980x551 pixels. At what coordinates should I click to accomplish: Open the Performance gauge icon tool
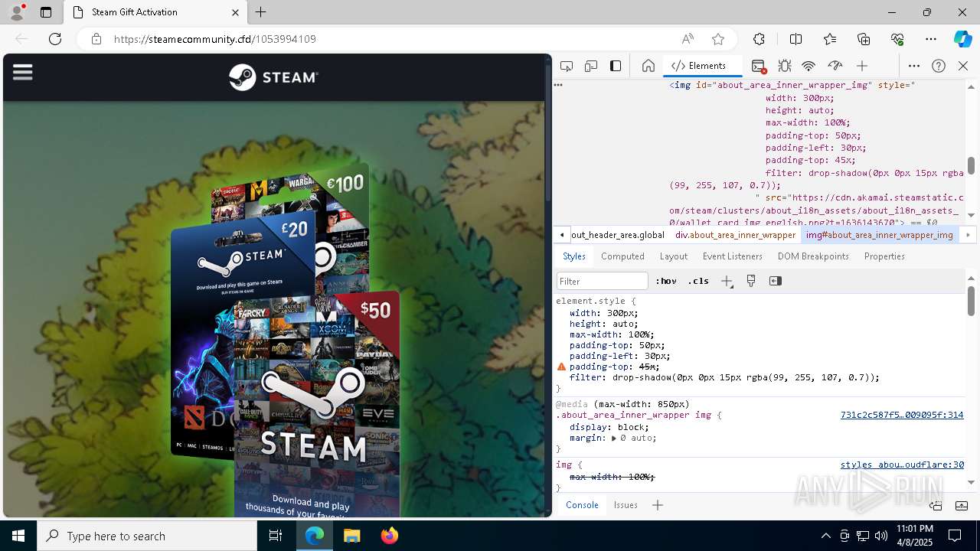(835, 66)
